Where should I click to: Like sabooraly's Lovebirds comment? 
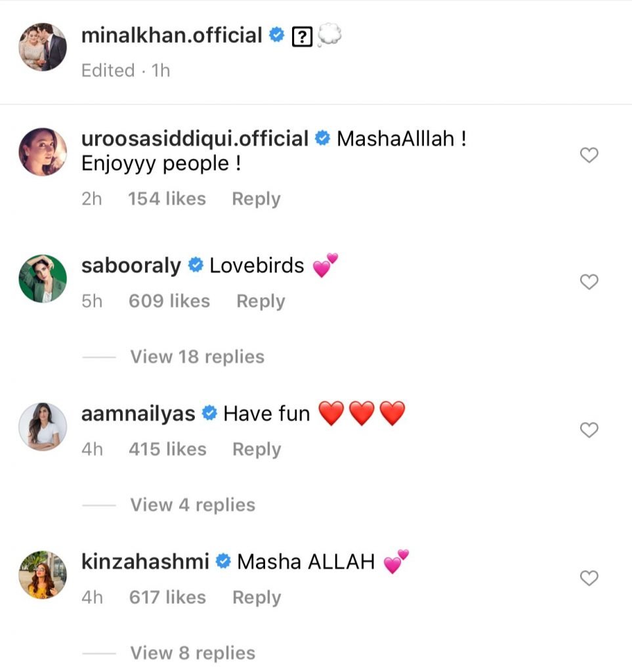(590, 282)
